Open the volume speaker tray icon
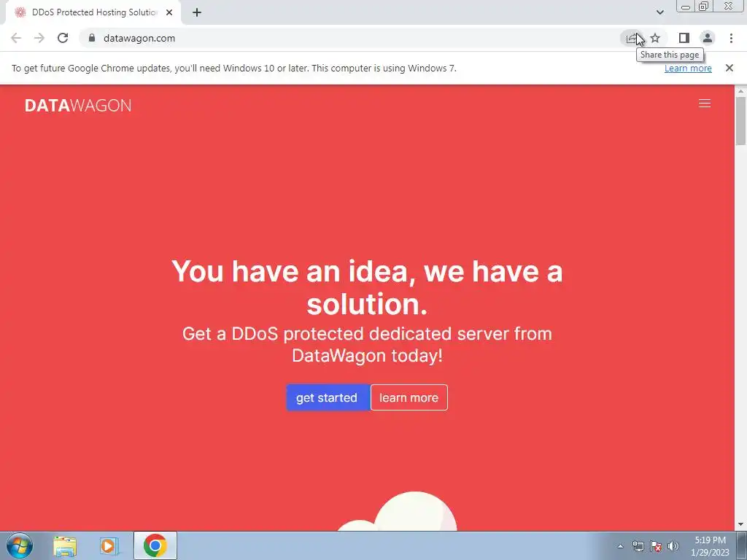The width and height of the screenshot is (747, 560). [673, 546]
